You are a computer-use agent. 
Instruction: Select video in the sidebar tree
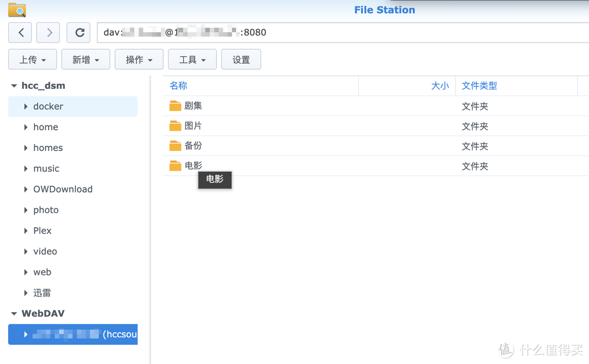coord(45,251)
